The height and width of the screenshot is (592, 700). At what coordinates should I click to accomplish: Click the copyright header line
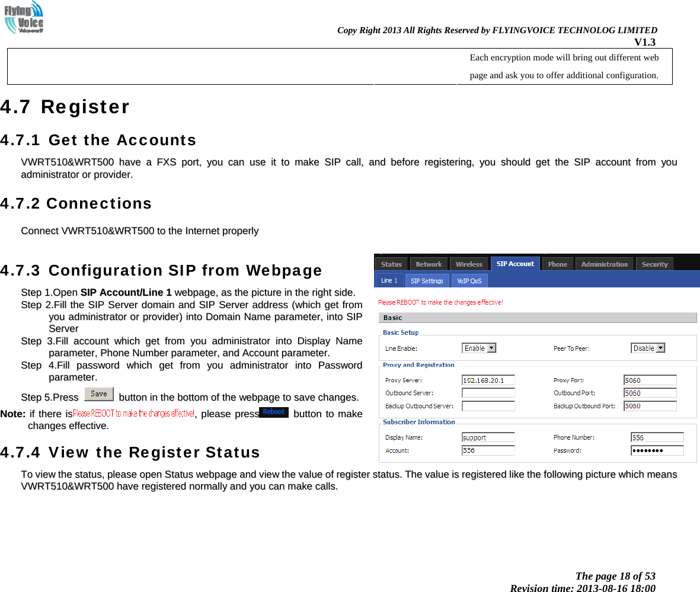(x=497, y=30)
